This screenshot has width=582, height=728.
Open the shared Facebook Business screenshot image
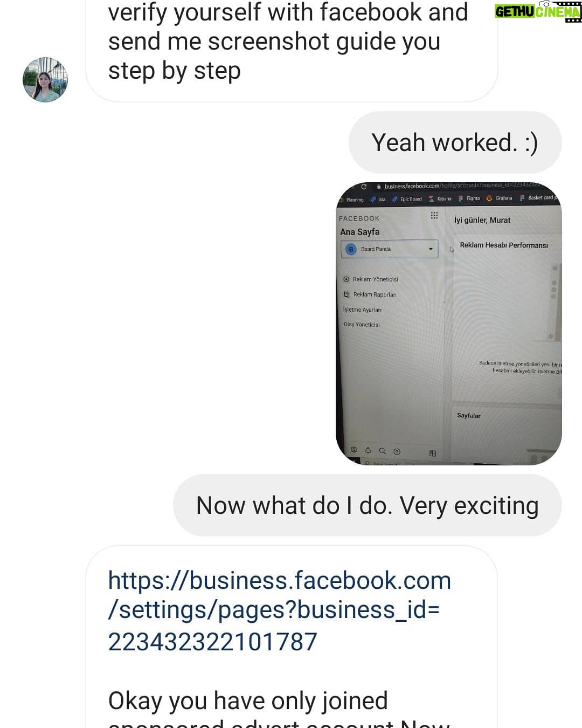pyautogui.click(x=448, y=324)
